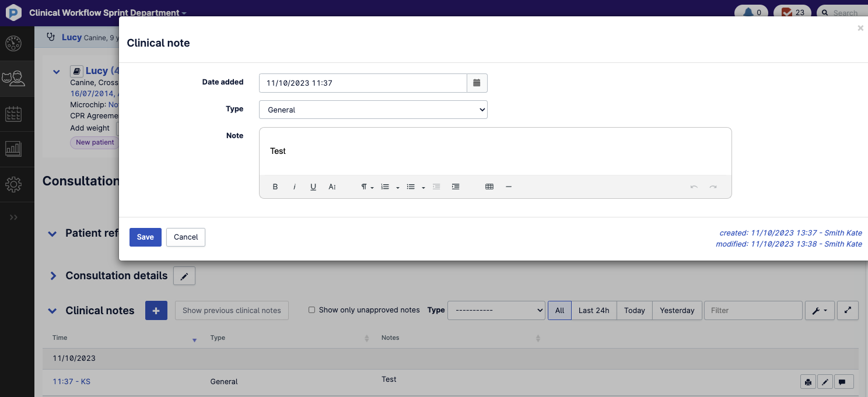Toggle underline formatting in note editor
The width and height of the screenshot is (868, 397).
pyautogui.click(x=313, y=187)
